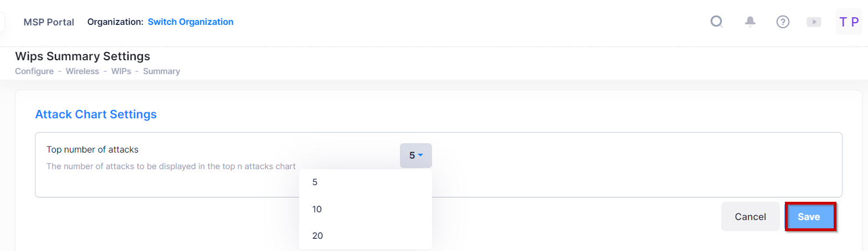868x251 pixels.
Task: Open the MSP Portal menu item
Action: point(49,22)
